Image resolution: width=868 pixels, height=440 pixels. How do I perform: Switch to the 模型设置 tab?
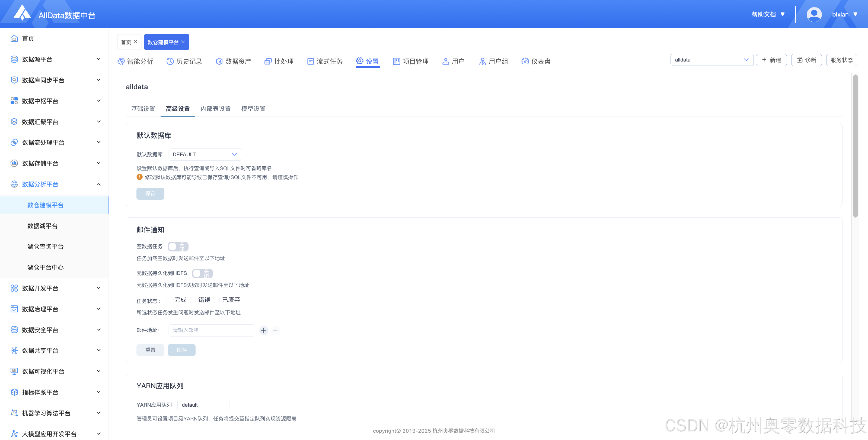pos(253,109)
